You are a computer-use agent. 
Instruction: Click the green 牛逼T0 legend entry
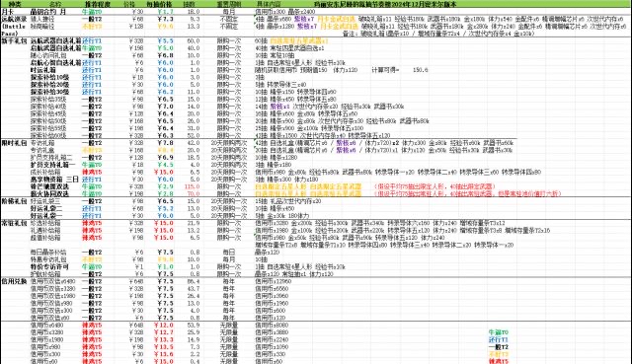[x=499, y=332]
